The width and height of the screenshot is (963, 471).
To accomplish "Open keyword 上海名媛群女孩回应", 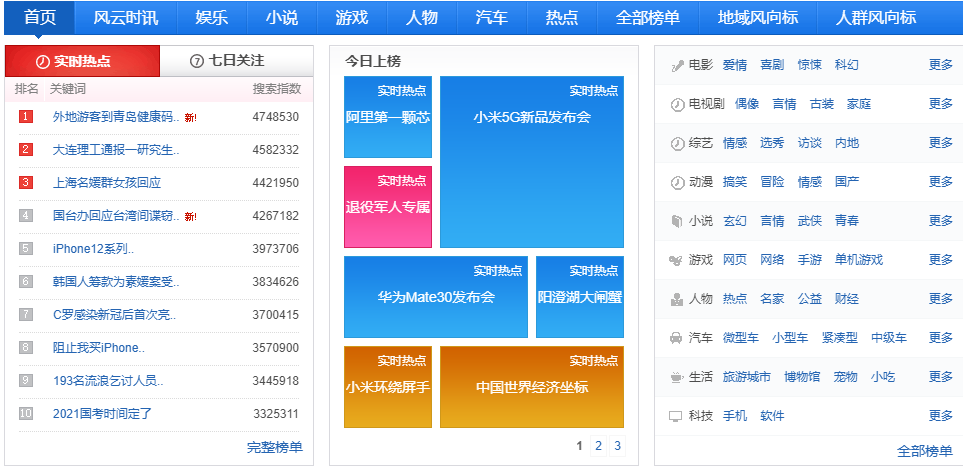I will pos(107,183).
